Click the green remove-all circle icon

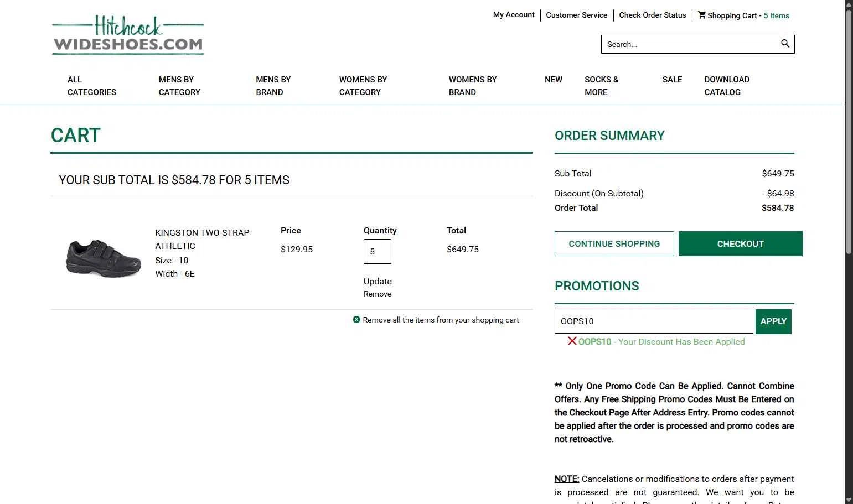tap(356, 319)
